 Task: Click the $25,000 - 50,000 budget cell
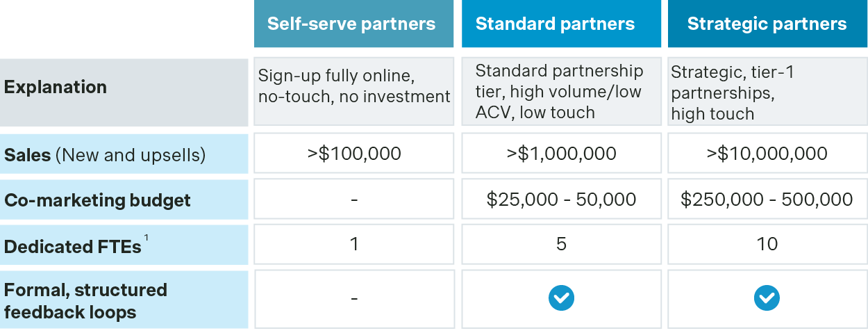tap(561, 200)
